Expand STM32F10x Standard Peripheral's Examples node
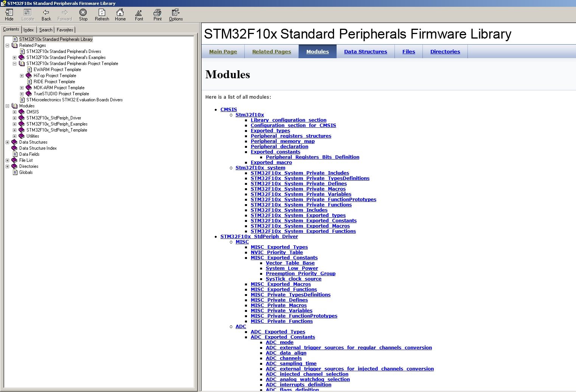The height and width of the screenshot is (392, 576). click(14, 57)
